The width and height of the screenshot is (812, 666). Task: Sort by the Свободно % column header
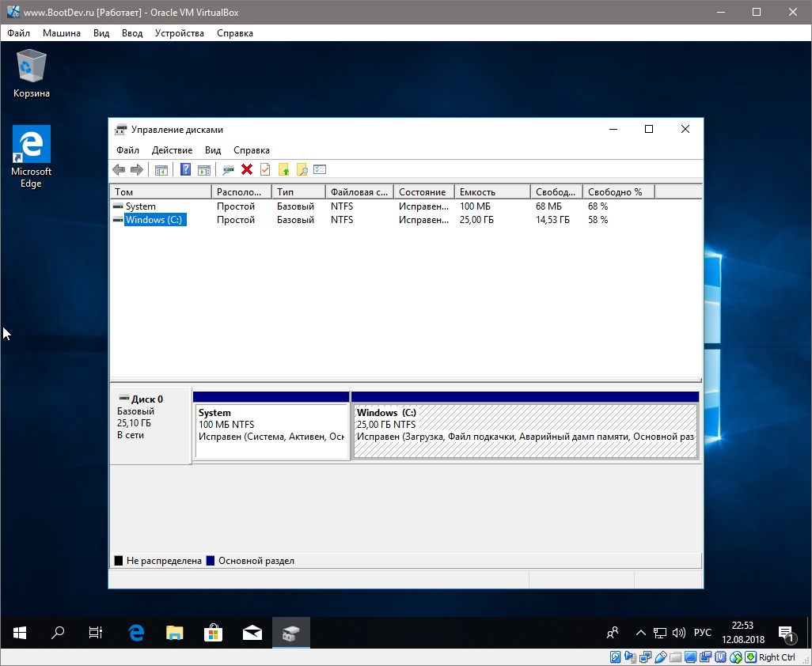coord(619,192)
